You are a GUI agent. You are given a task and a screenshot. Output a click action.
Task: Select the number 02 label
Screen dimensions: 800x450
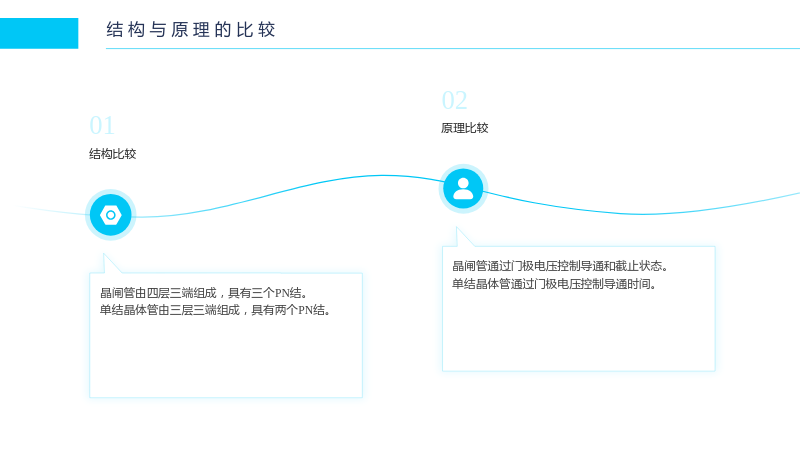click(454, 101)
